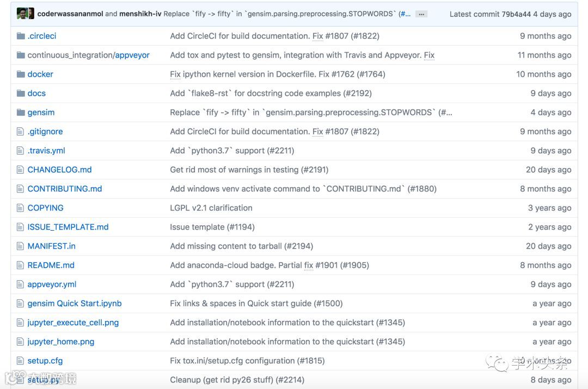588x389 pixels.
Task: Click the file icon next to .gitignore
Action: pos(21,132)
